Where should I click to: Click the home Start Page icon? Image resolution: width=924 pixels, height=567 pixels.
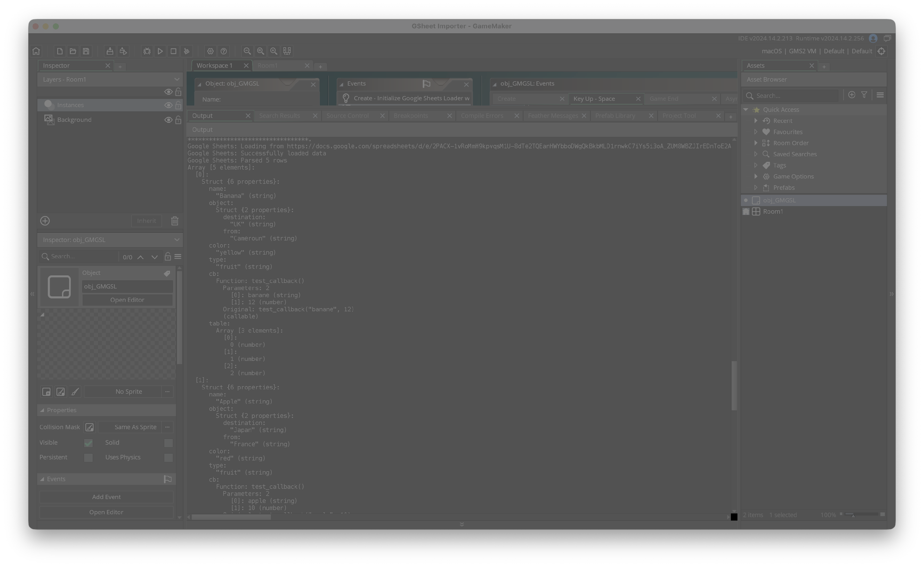click(37, 51)
